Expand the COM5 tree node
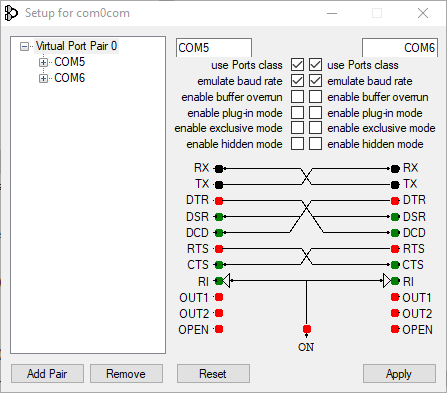The width and height of the screenshot is (447, 393). [43, 62]
